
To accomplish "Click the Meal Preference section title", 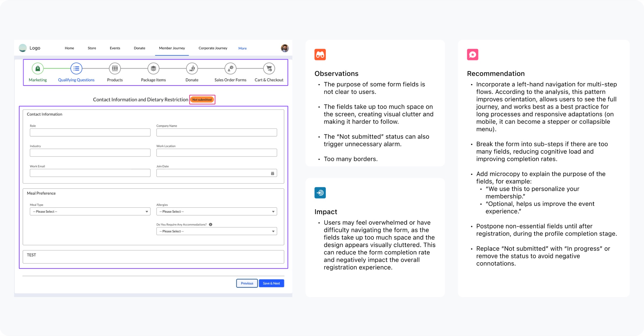I will 41,193.
